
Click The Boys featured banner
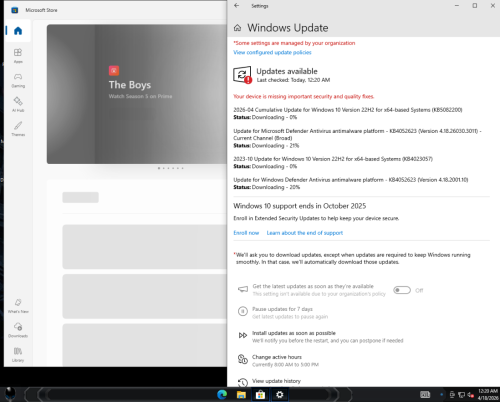137,94
